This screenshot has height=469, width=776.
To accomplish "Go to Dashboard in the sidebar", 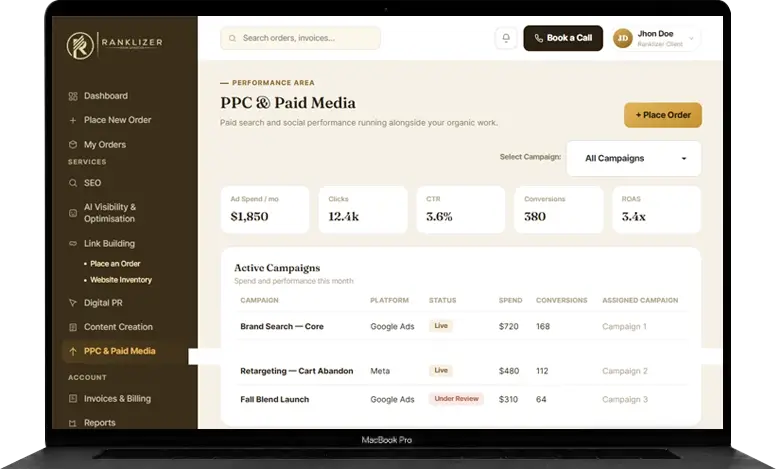I will (x=106, y=96).
